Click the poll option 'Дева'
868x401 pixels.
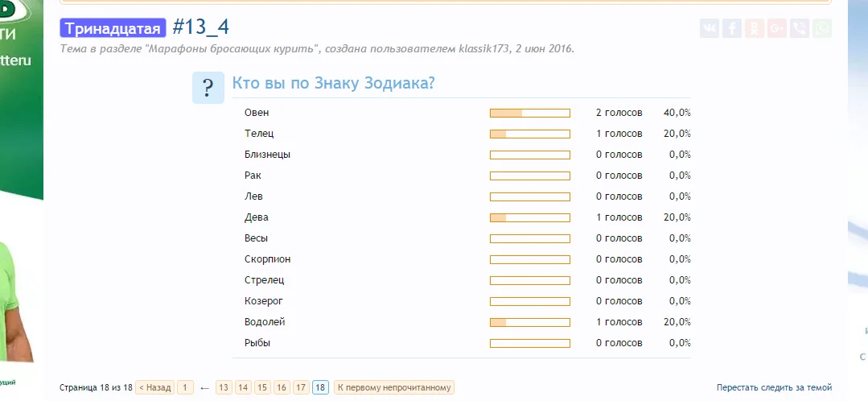pyautogui.click(x=257, y=217)
